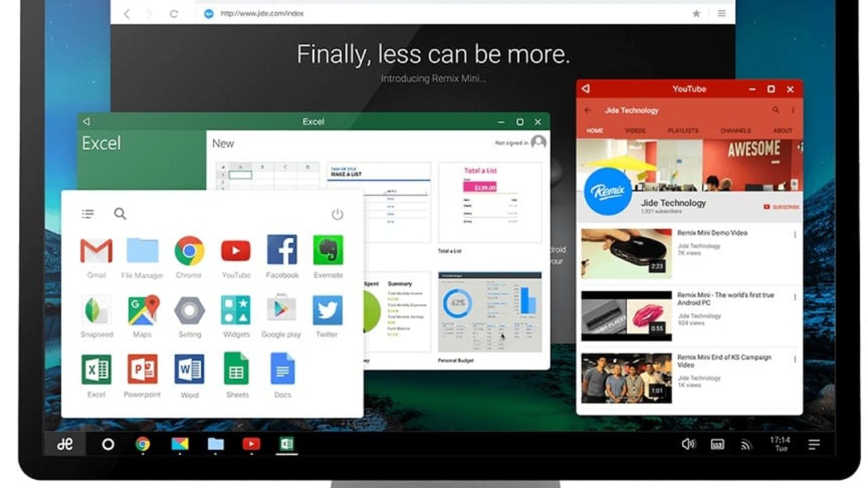This screenshot has width=868, height=488.
Task: Open Facebook app in launcher
Action: pyautogui.click(x=282, y=250)
